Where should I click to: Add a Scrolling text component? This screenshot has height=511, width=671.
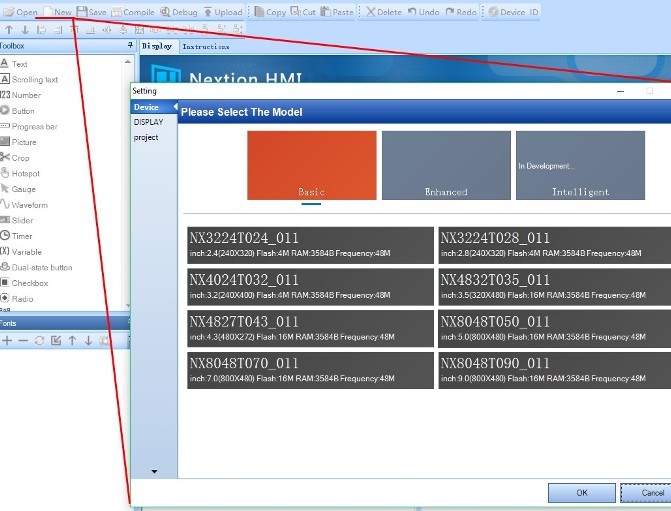[29, 79]
